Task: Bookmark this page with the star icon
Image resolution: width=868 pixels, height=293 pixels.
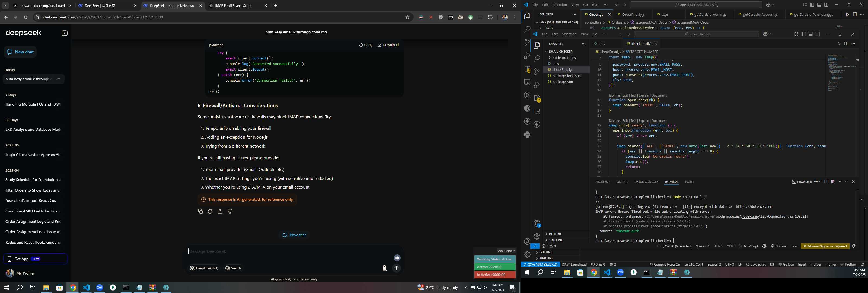Action: coord(407,17)
